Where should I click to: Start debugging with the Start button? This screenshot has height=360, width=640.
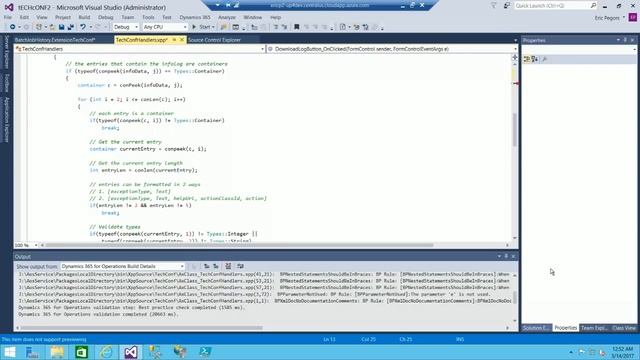(201, 27)
